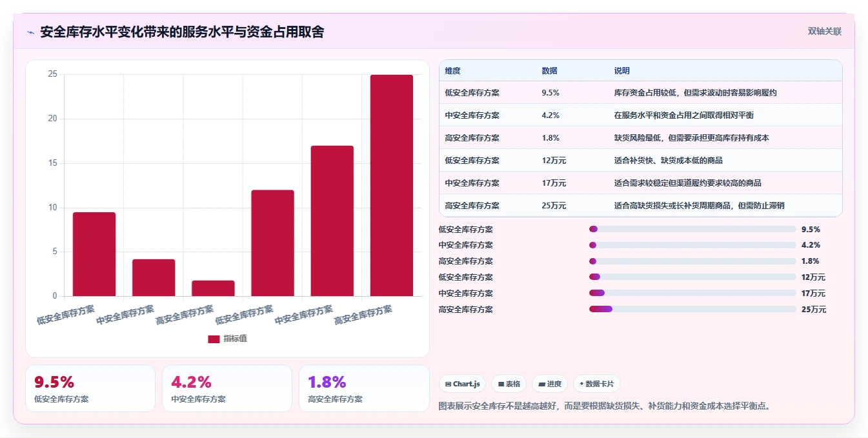
Task: Click the 说明 column header
Action: pyautogui.click(x=622, y=71)
